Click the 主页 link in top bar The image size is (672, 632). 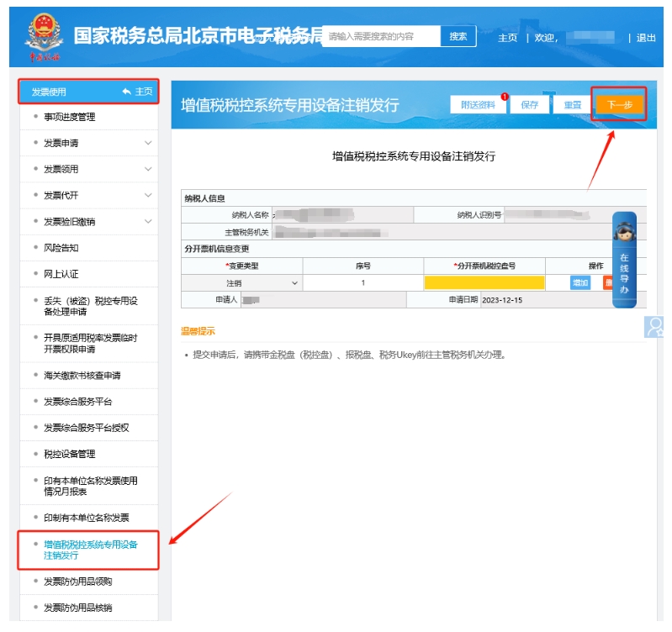[507, 38]
